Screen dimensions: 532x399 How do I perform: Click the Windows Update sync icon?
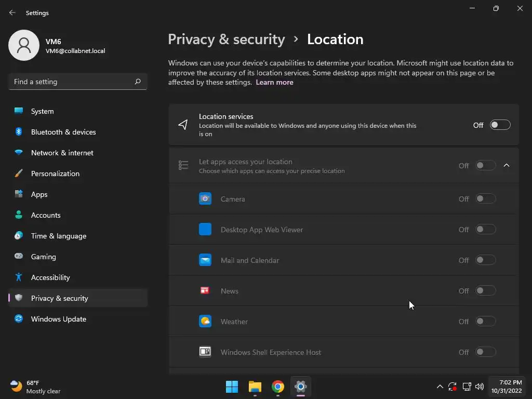coord(19,318)
